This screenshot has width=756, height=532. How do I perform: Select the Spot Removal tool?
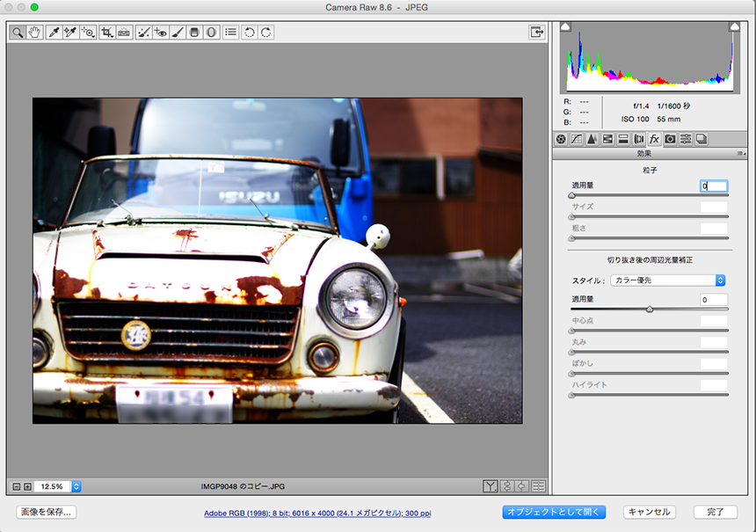coord(143,33)
